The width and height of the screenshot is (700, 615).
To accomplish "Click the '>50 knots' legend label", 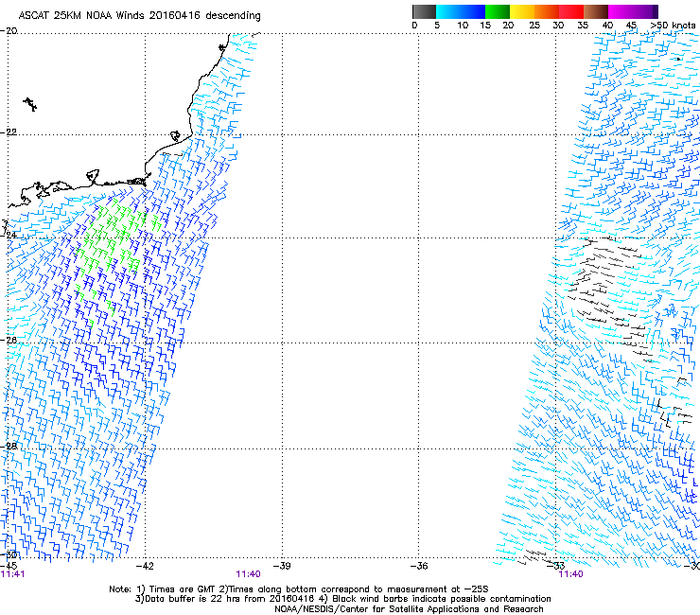I will pos(673,26).
